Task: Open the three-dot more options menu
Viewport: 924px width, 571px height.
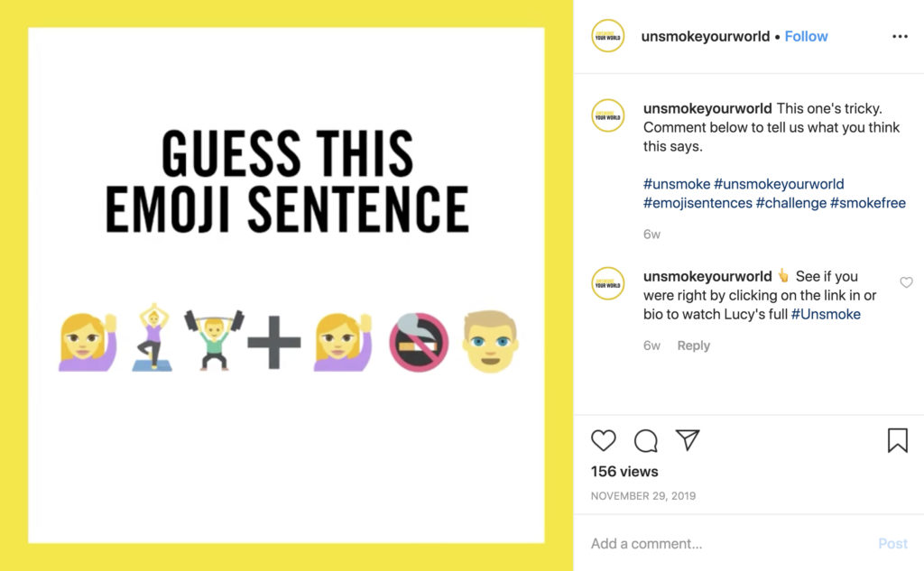Action: coord(900,37)
